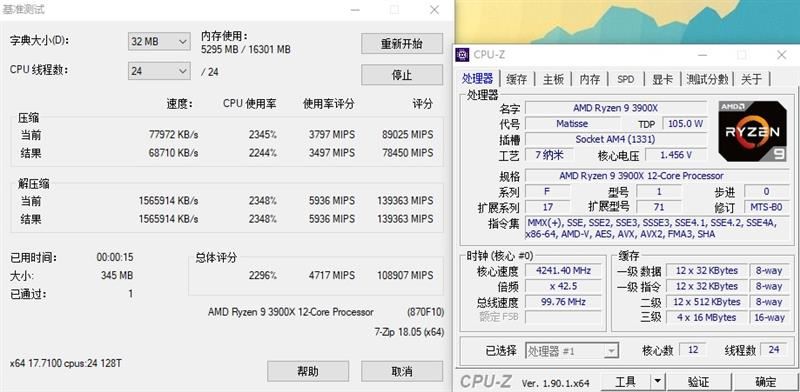800x392 pixels.
Task: Click the 7-Zip 18.05 (x64) version text
Action: [409, 332]
